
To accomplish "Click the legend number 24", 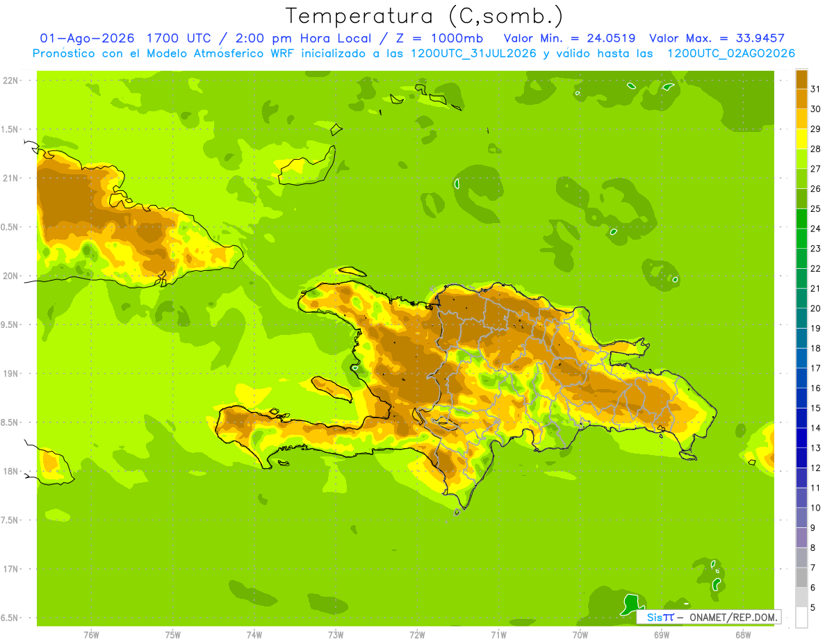I will [816, 229].
